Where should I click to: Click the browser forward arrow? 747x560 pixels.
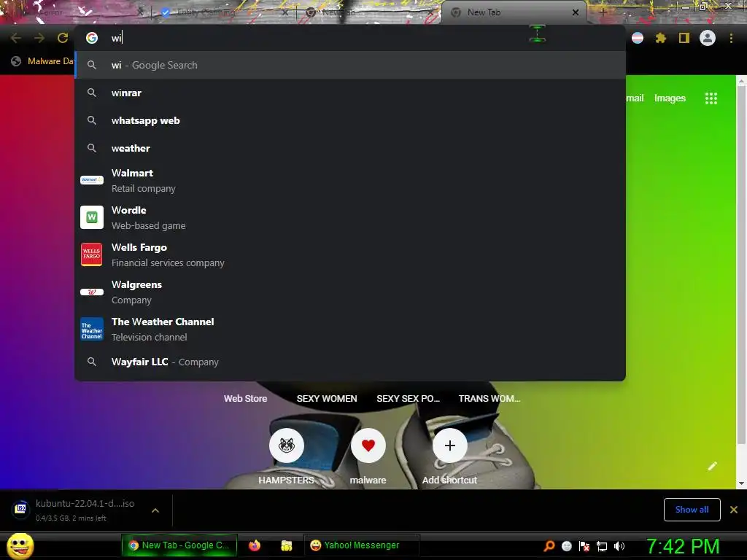point(39,38)
